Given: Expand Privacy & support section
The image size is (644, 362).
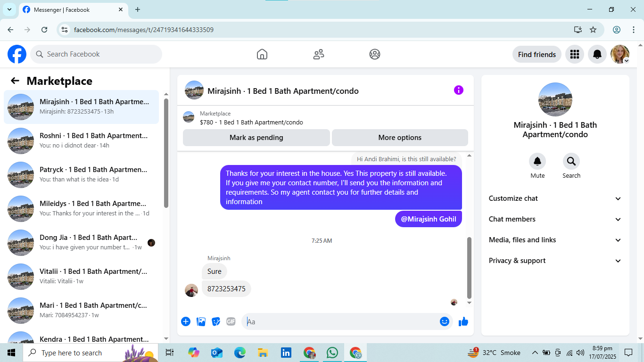Looking at the screenshot, I should pyautogui.click(x=555, y=261).
